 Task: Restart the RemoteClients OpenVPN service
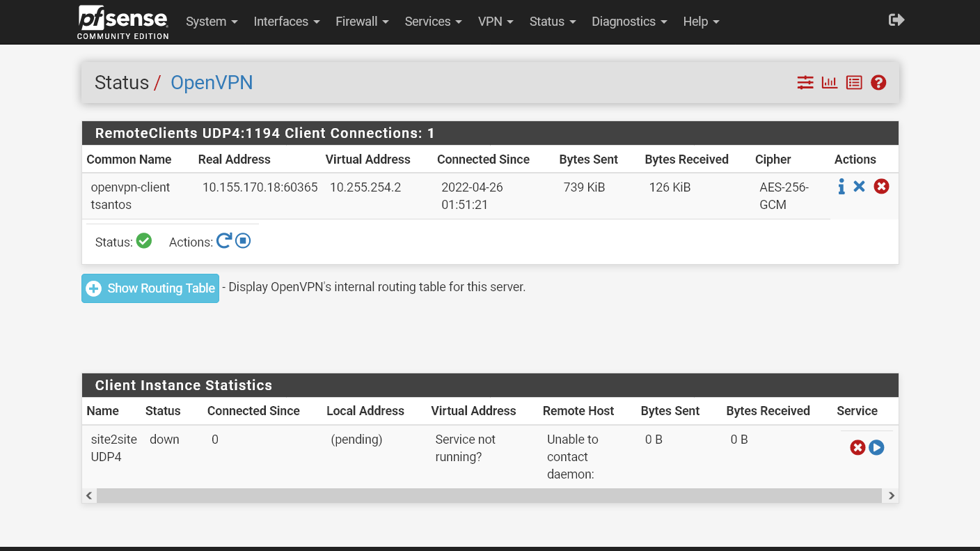pos(224,240)
